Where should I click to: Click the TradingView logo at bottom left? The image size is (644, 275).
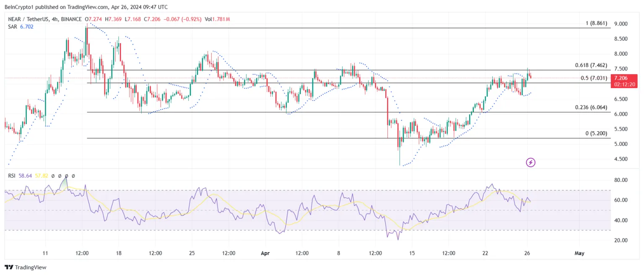pos(26,267)
